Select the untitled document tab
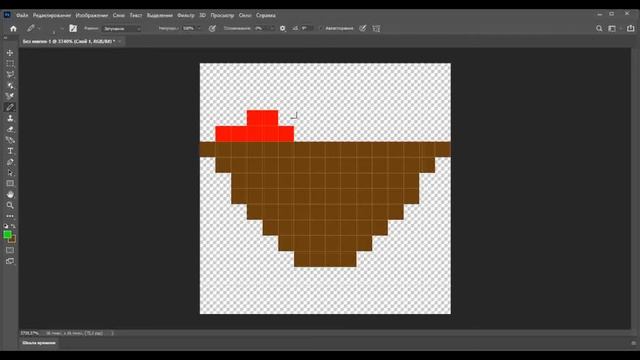The width and height of the screenshot is (640, 360). click(x=69, y=42)
